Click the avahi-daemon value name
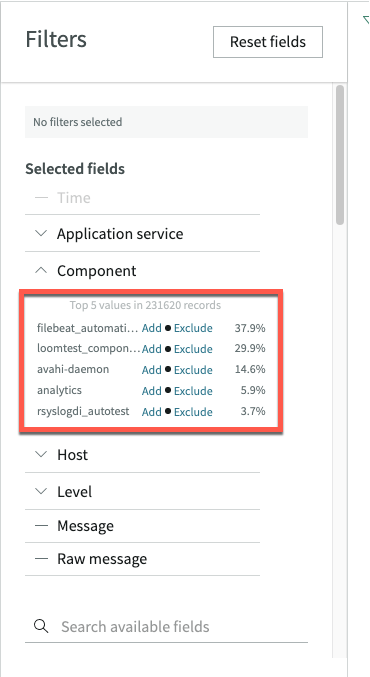The image size is (370, 677). pos(73,370)
